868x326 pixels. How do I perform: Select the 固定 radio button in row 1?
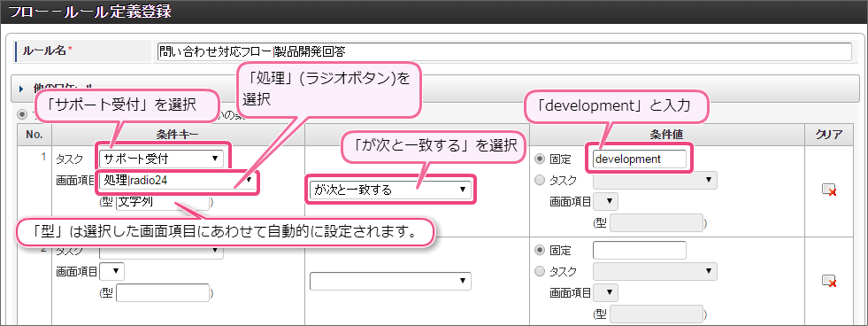click(540, 159)
